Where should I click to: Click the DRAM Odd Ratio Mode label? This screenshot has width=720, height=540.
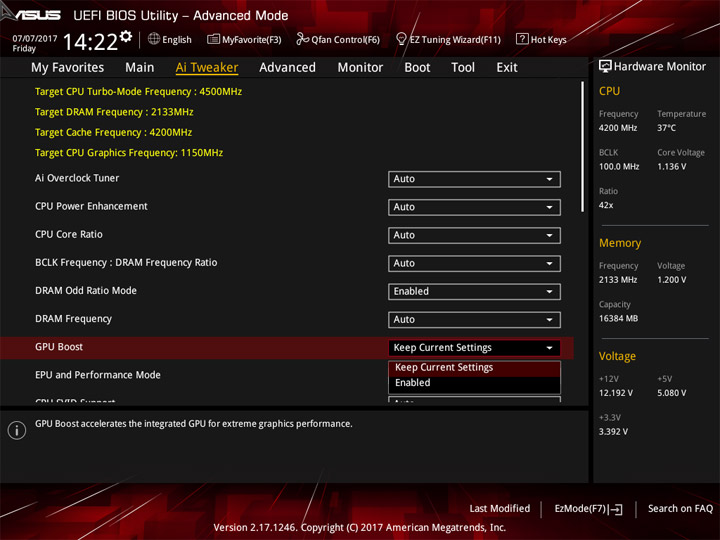click(86, 291)
